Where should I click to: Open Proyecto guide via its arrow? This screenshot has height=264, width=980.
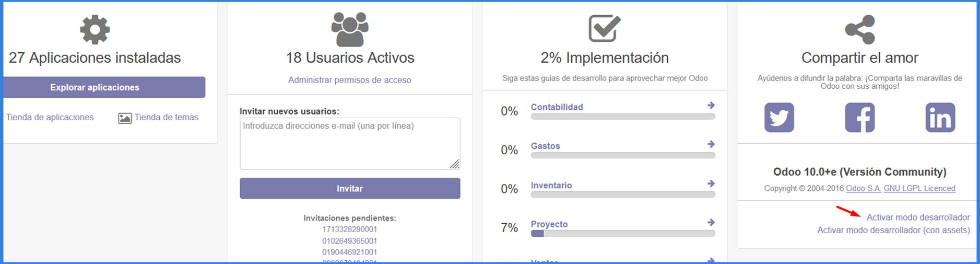coord(711,223)
